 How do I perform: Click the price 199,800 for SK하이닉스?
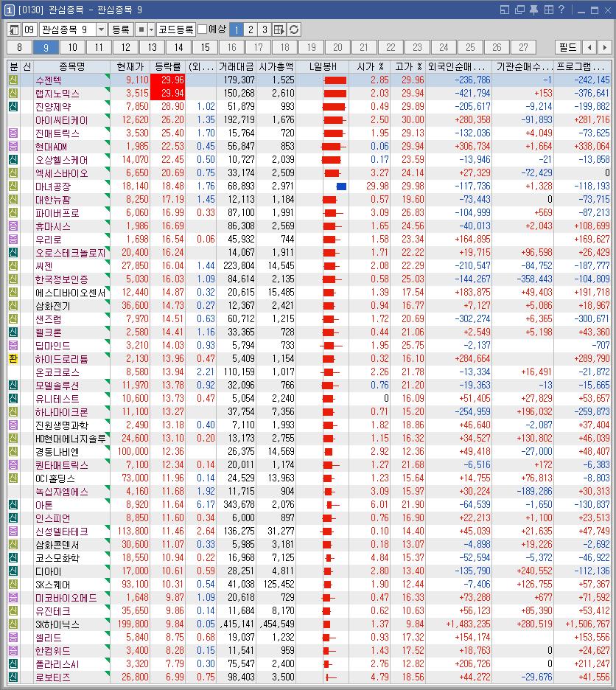click(x=133, y=624)
